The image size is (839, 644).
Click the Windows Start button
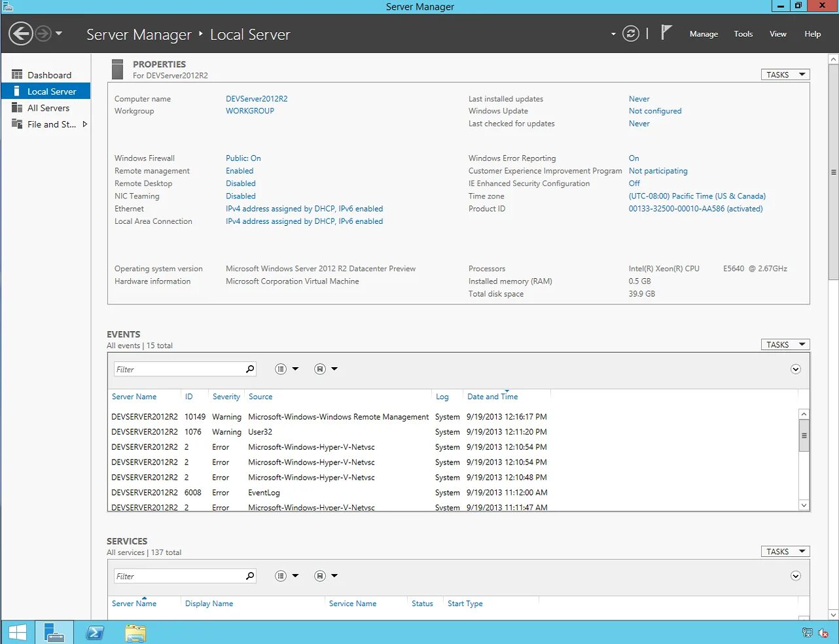(18, 632)
